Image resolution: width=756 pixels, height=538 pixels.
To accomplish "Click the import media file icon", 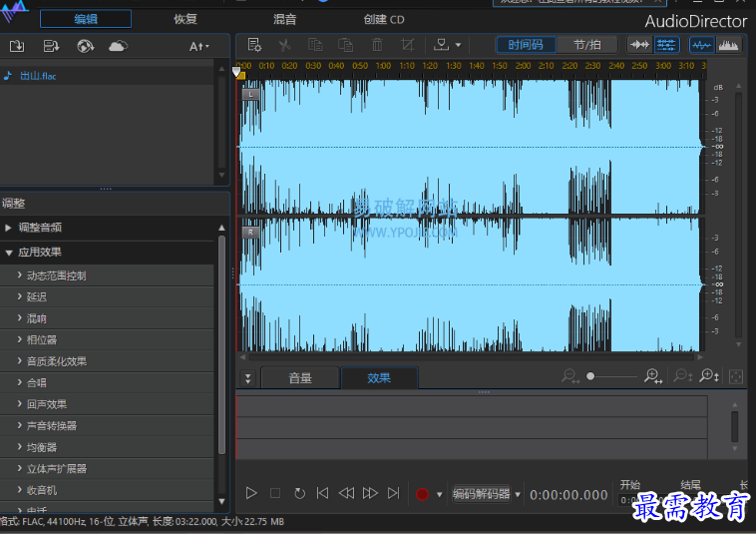I will [x=17, y=46].
